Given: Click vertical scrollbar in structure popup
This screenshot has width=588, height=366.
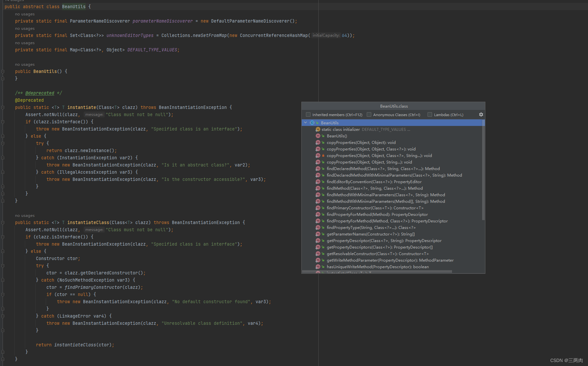Looking at the screenshot, I should pos(483,170).
